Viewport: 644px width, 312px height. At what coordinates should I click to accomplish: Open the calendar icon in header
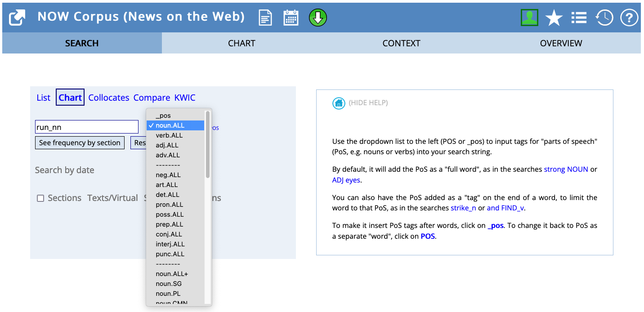pos(291,18)
